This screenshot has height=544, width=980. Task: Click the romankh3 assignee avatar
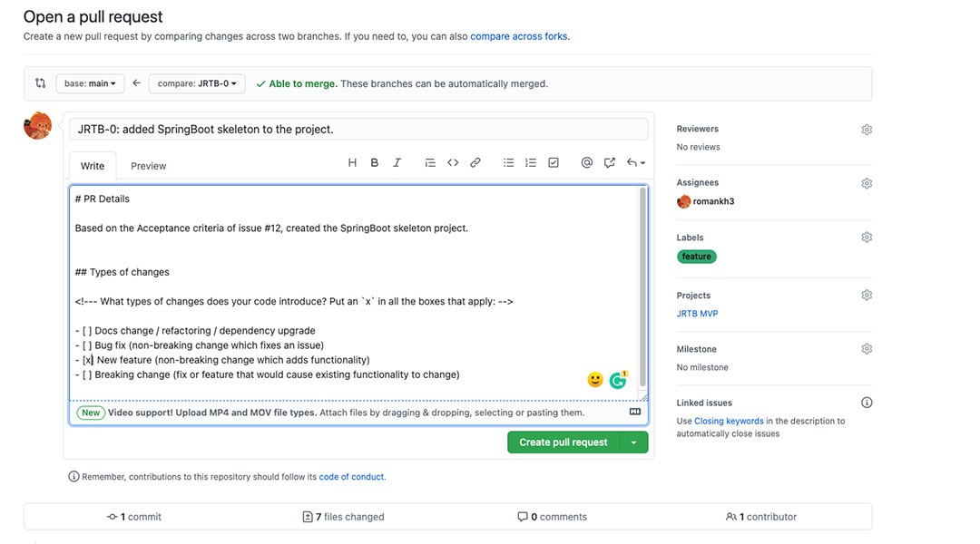tap(684, 201)
